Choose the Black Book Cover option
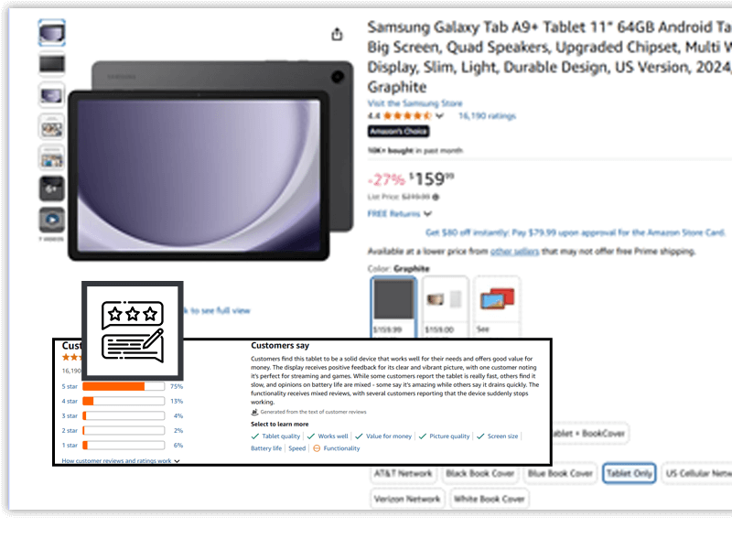The height and width of the screenshot is (560, 732). pos(479,473)
